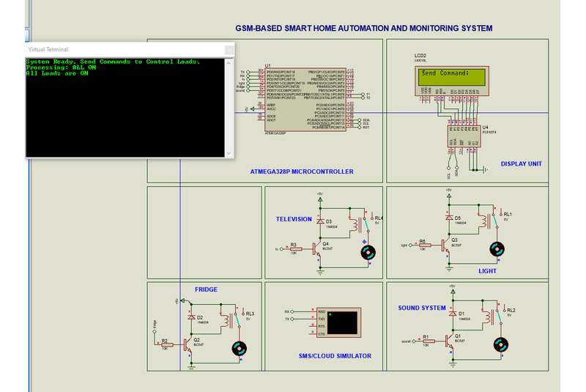Select diode D1 in the Sound System circuit
This screenshot has width=586, height=392.
(453, 314)
